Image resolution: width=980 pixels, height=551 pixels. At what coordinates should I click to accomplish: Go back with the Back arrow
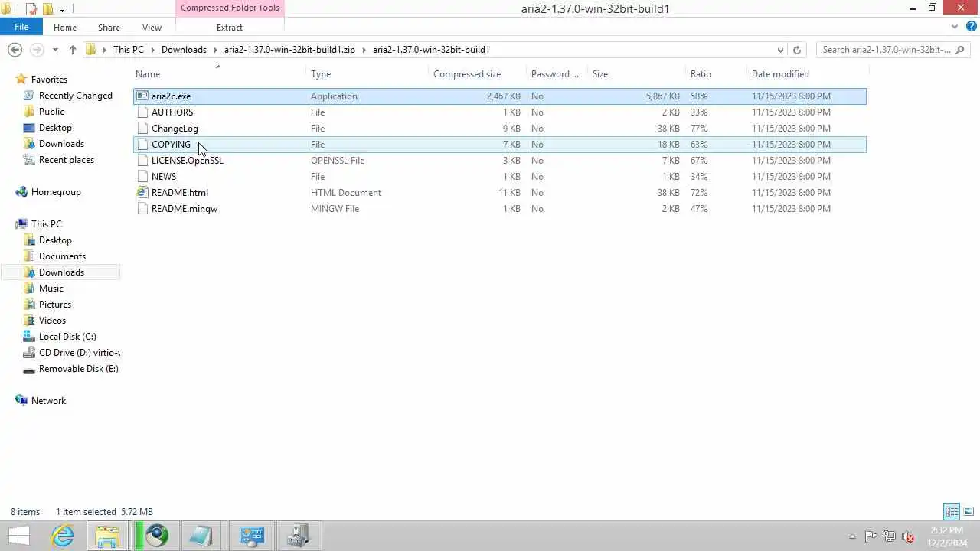(15, 50)
